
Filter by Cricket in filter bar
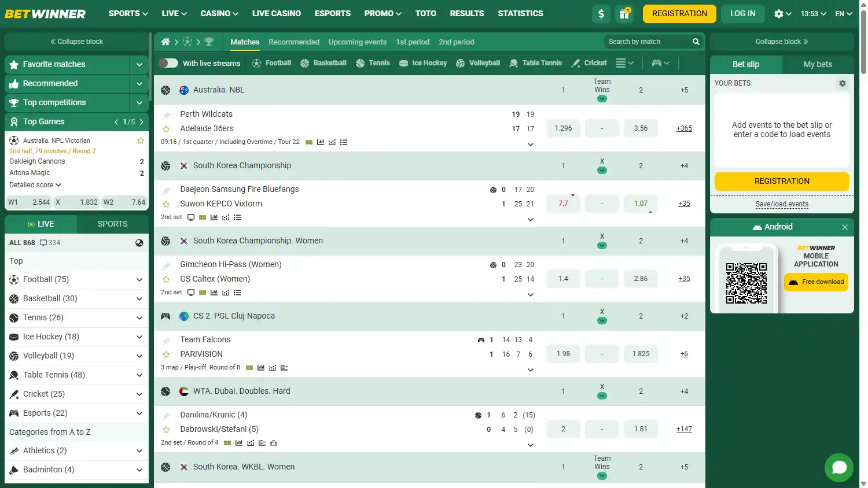coord(589,63)
